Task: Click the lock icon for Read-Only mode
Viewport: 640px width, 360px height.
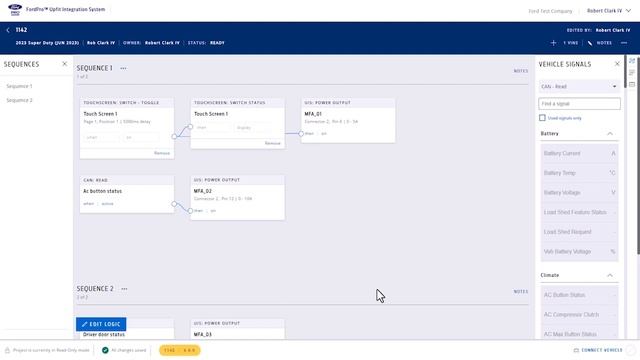Action: click(7, 350)
